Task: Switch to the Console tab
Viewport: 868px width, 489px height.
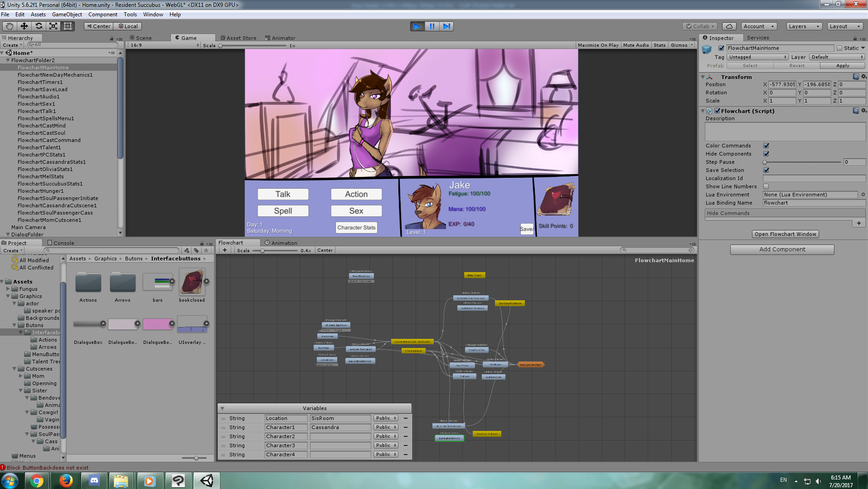Action: (61, 243)
